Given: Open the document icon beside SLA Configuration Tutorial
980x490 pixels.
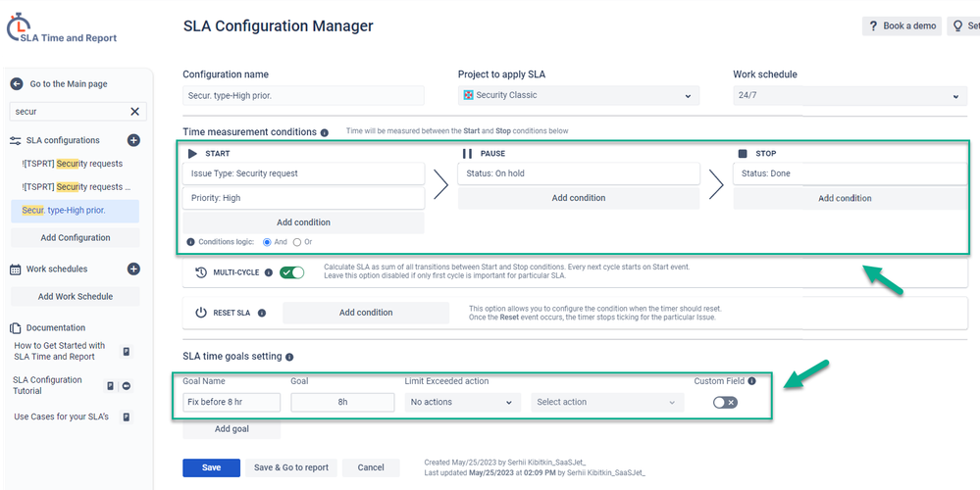Looking at the screenshot, I should (x=110, y=386).
